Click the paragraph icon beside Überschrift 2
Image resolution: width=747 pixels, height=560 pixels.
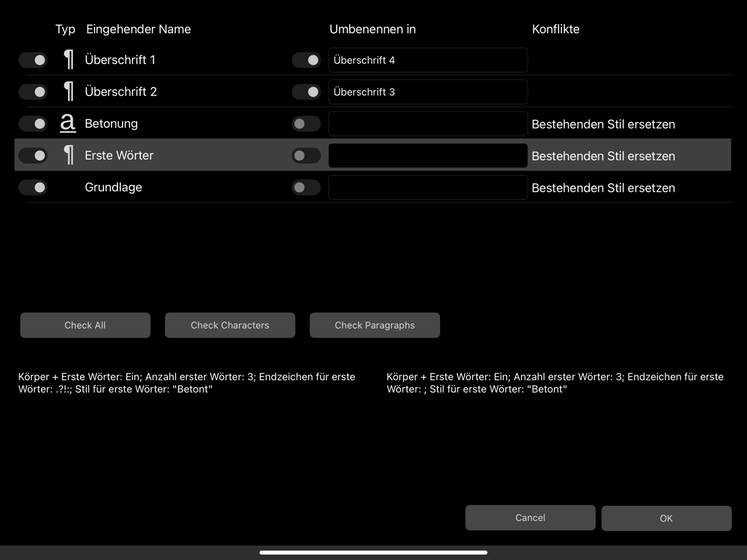point(69,92)
